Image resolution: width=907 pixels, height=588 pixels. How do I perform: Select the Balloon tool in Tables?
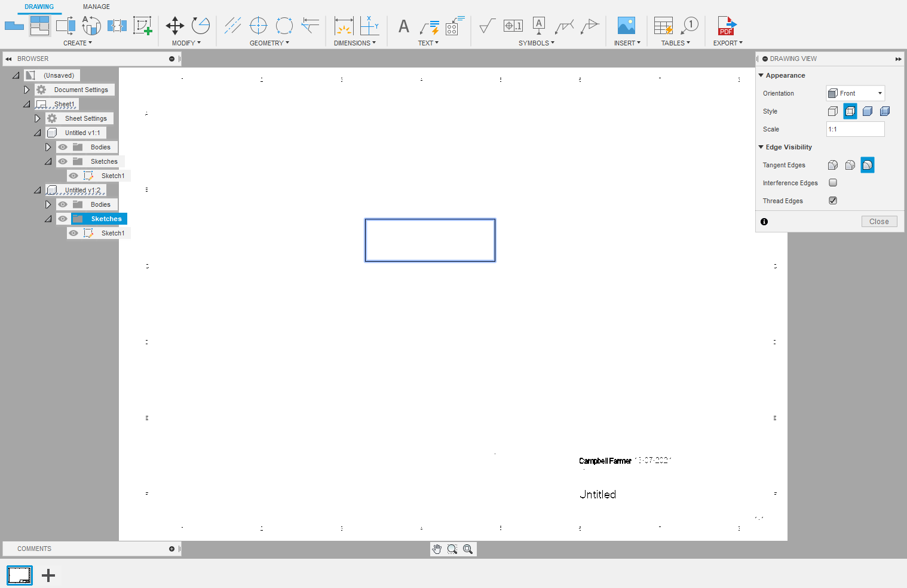pos(690,26)
